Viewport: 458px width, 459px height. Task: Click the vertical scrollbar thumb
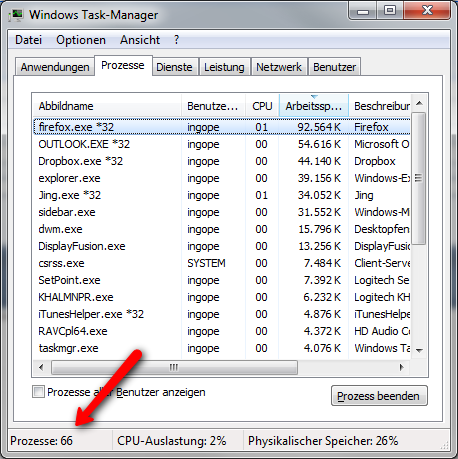tap(419, 178)
